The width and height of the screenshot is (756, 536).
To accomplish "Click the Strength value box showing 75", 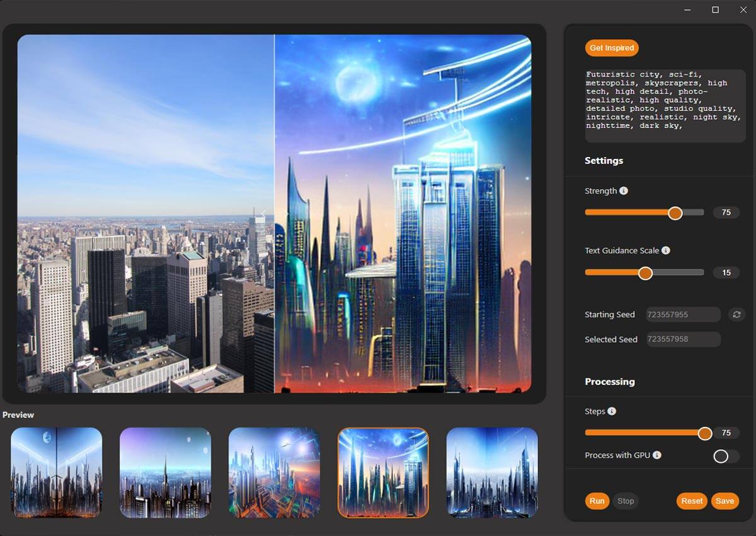I will pos(726,213).
